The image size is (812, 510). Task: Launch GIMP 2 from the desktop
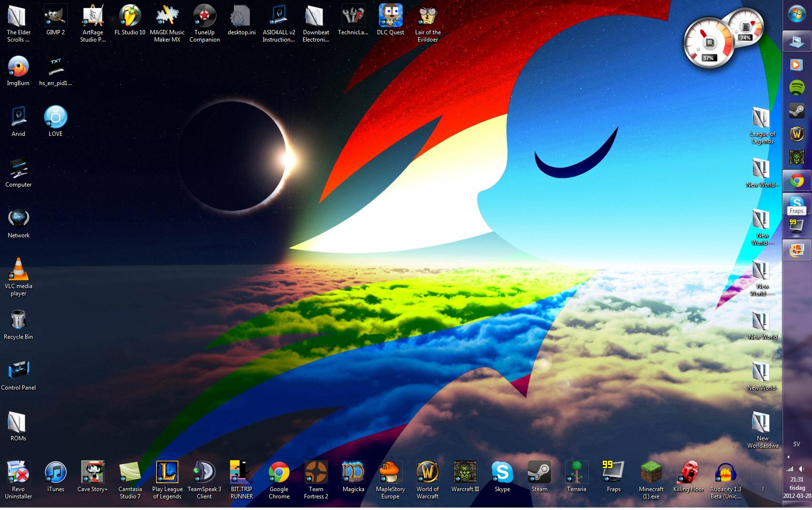point(56,20)
